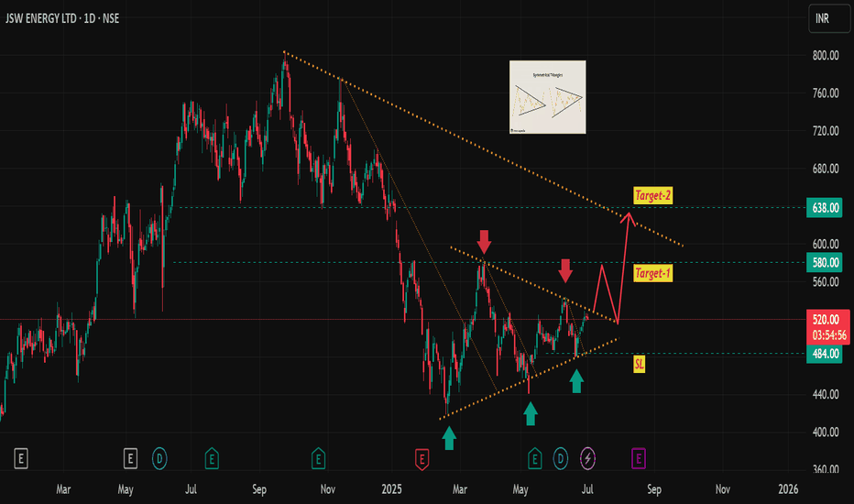Click the red 520.00 current price label

(x=827, y=320)
